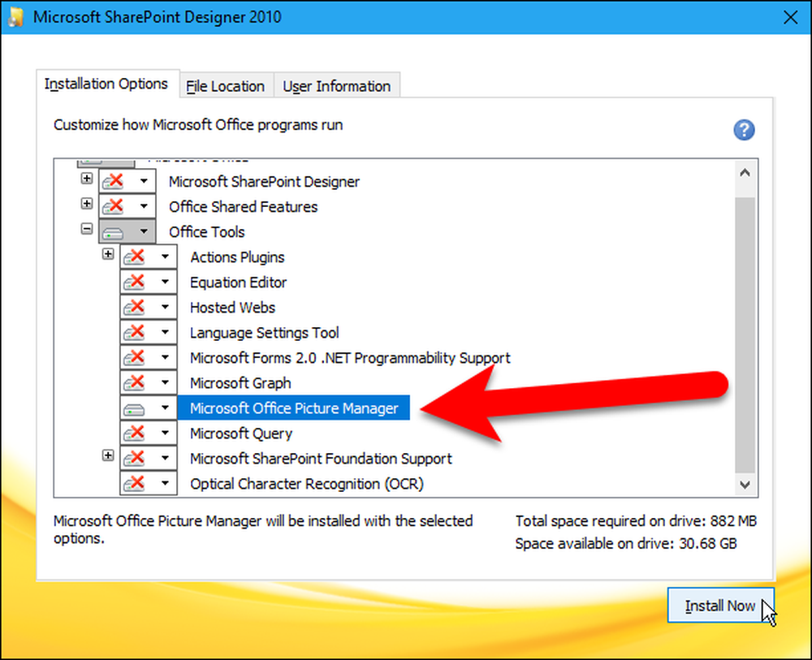Click Microsoft Forms 2.0 .NET not-available icon

pos(134,358)
